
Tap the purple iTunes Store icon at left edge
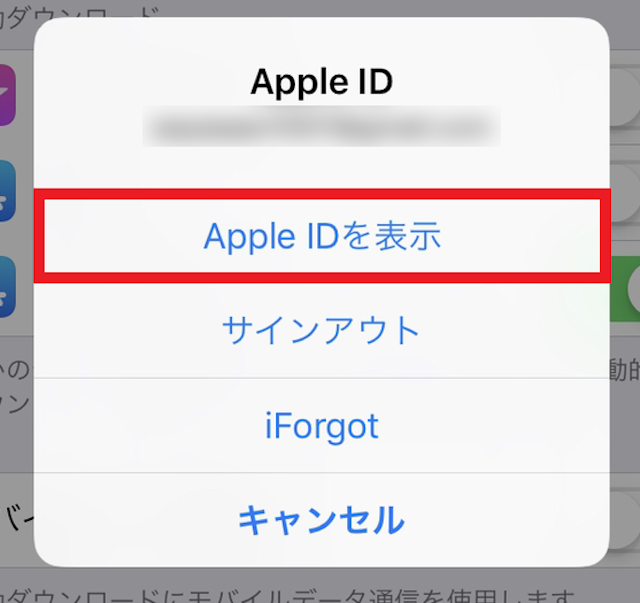(7, 95)
